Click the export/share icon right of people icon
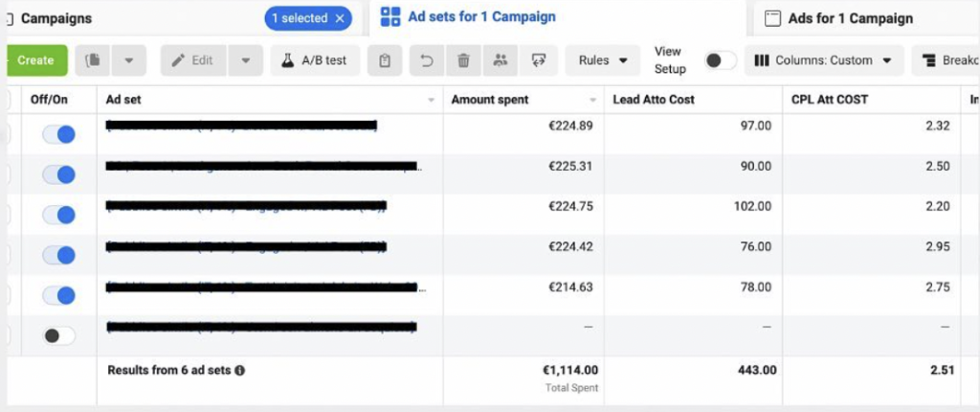Screen dimensions: 980x412 [x=538, y=60]
